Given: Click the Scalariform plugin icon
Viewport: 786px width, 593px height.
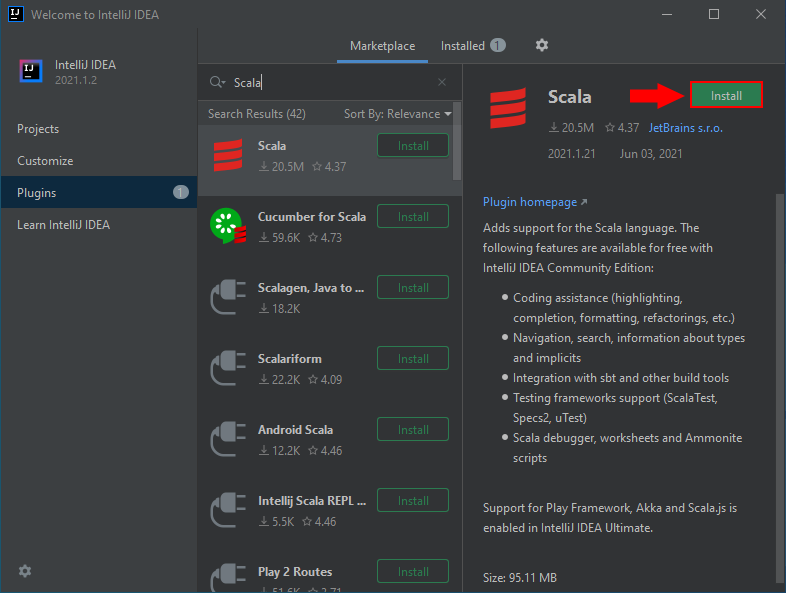Looking at the screenshot, I should point(228,368).
